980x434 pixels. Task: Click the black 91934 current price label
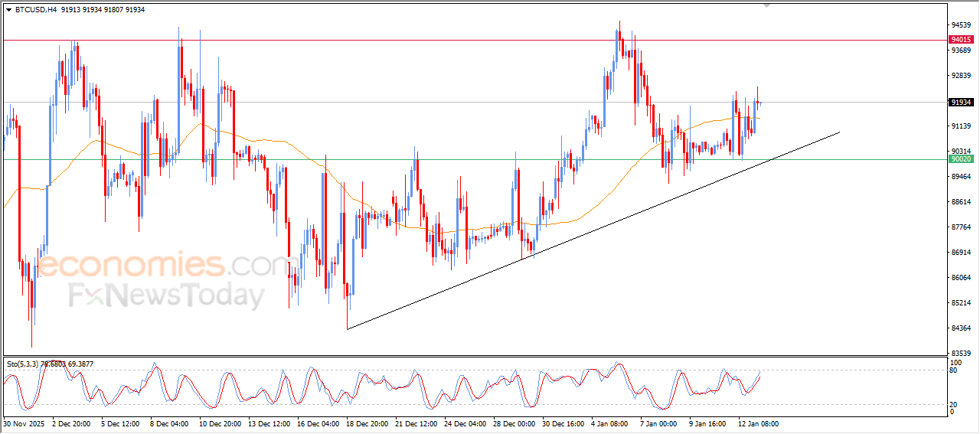[x=960, y=102]
